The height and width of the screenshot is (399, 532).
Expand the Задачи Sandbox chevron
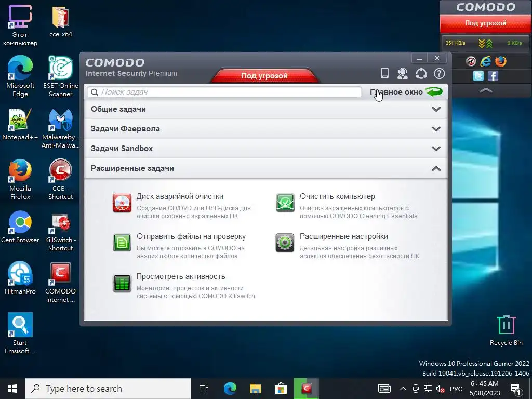click(436, 149)
